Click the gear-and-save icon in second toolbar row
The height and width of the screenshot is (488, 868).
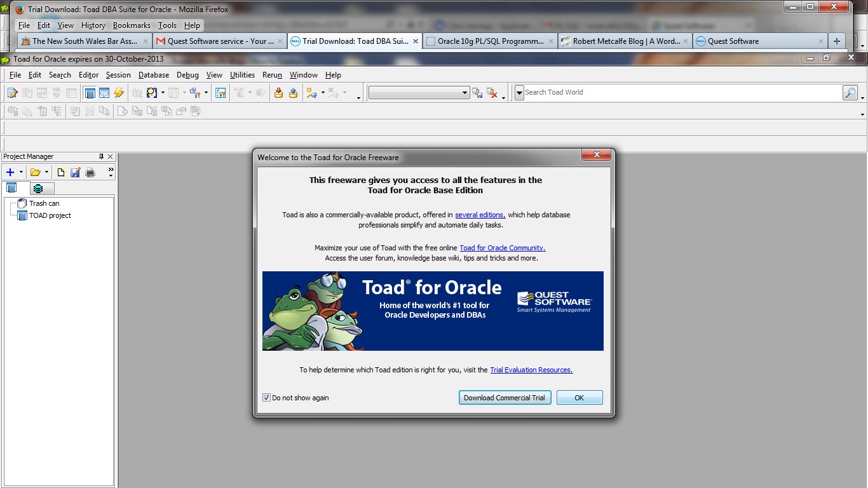13,111
